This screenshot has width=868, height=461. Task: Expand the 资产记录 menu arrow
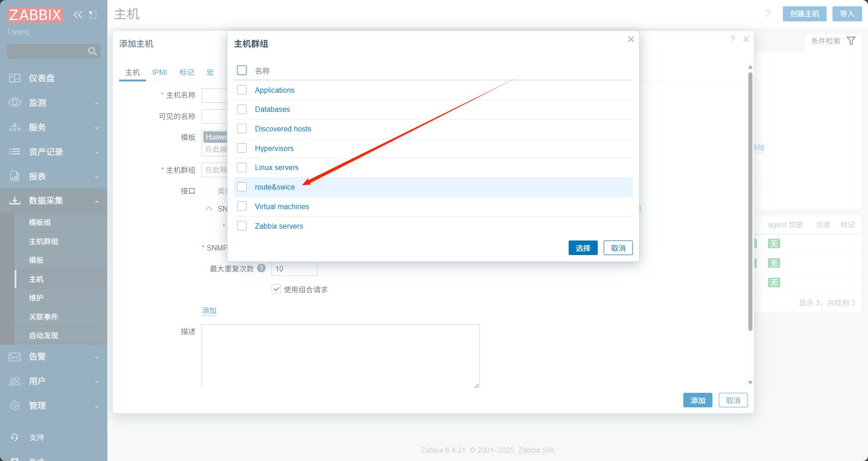(x=97, y=152)
